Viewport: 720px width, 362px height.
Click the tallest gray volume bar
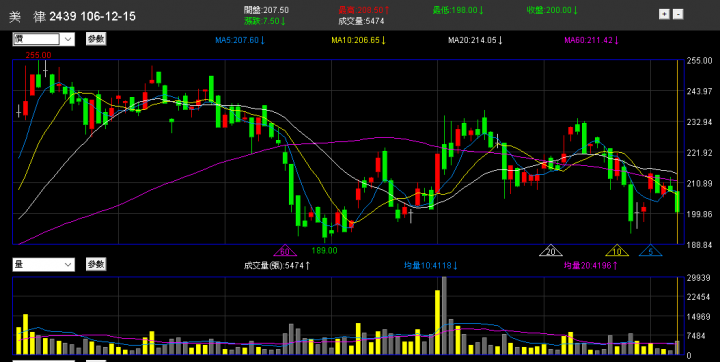click(x=444, y=315)
